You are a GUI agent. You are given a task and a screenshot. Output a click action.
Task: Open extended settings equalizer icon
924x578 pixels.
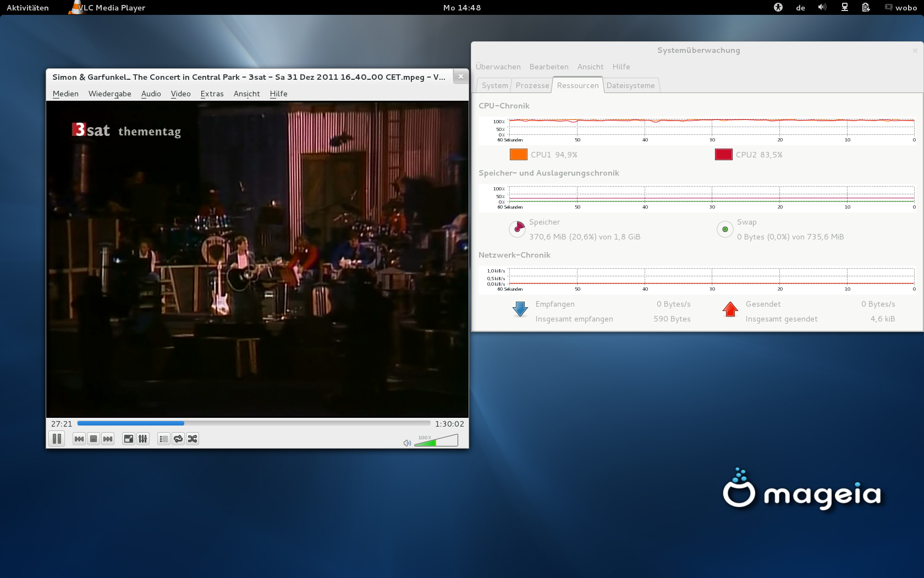tap(143, 439)
